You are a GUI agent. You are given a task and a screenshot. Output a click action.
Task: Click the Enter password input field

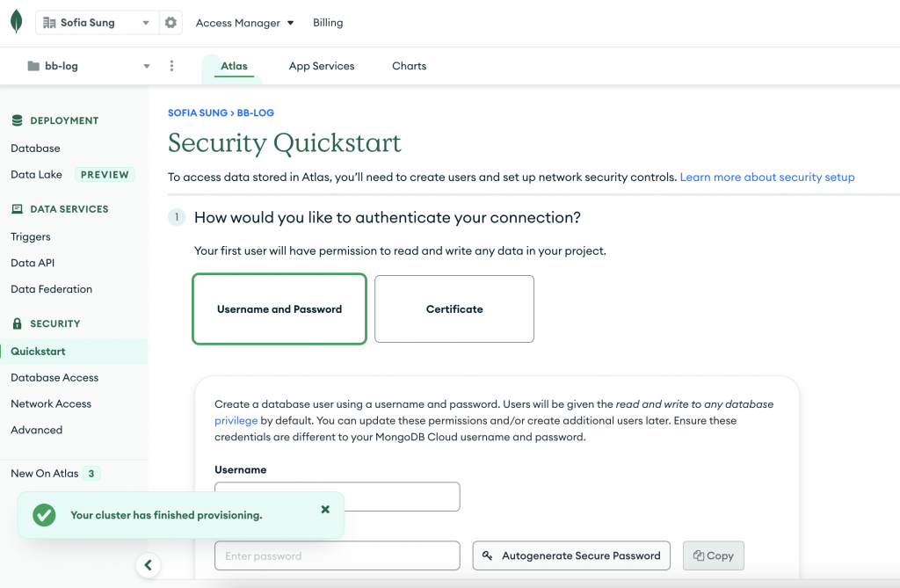pyautogui.click(x=337, y=555)
